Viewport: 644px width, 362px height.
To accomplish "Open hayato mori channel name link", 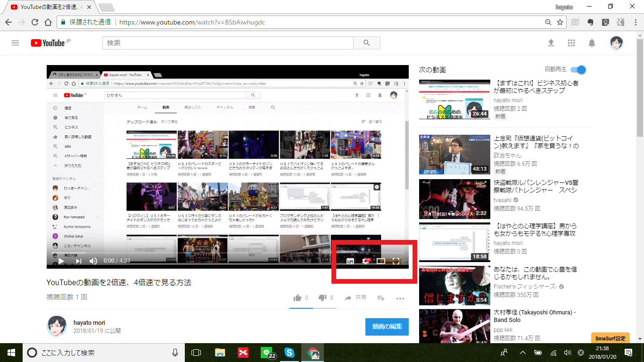I will click(89, 323).
